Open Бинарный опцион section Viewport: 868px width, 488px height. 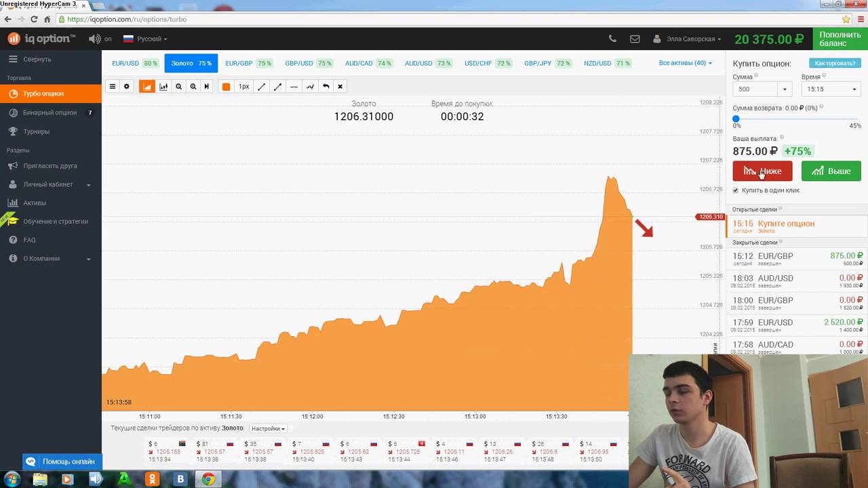51,113
